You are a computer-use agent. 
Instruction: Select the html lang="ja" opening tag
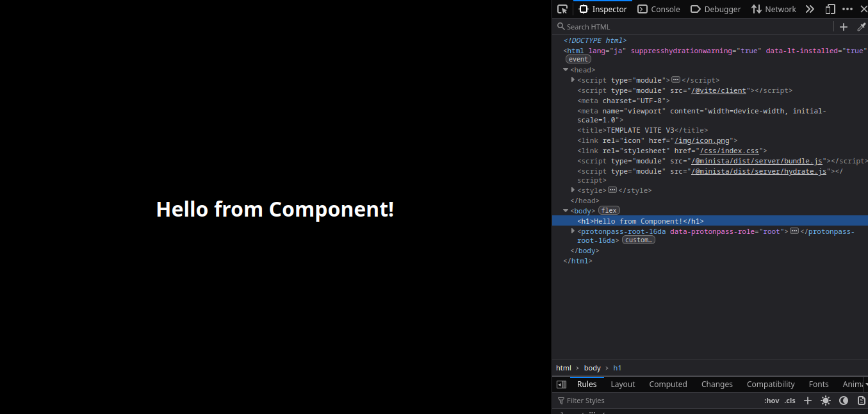(x=714, y=51)
